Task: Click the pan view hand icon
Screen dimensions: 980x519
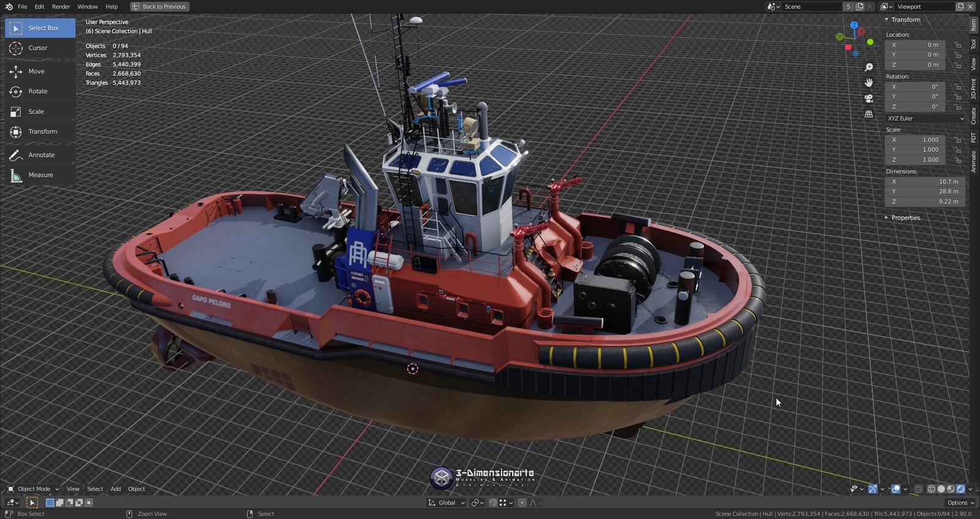Action: [869, 83]
